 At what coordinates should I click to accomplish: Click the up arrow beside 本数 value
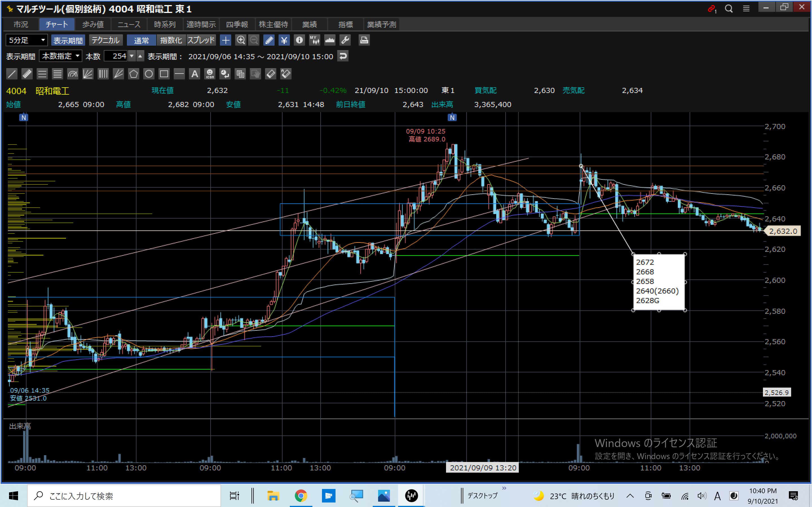(140, 56)
